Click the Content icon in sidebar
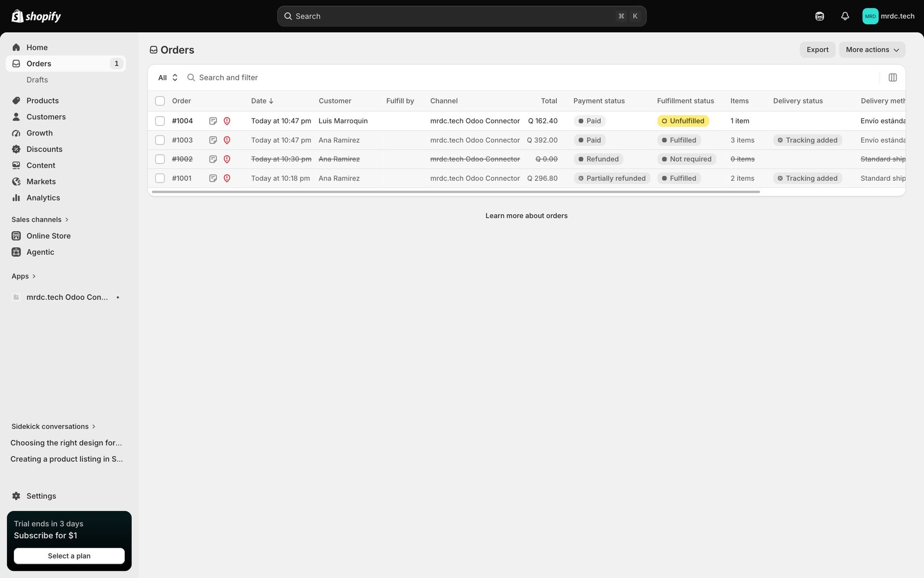Screen dimensions: 924x578 pos(16,165)
